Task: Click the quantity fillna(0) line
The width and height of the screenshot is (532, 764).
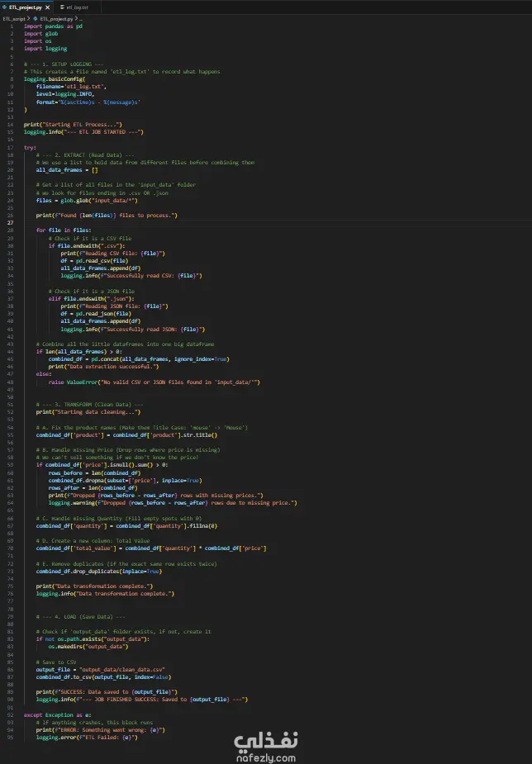Action: coord(126,526)
